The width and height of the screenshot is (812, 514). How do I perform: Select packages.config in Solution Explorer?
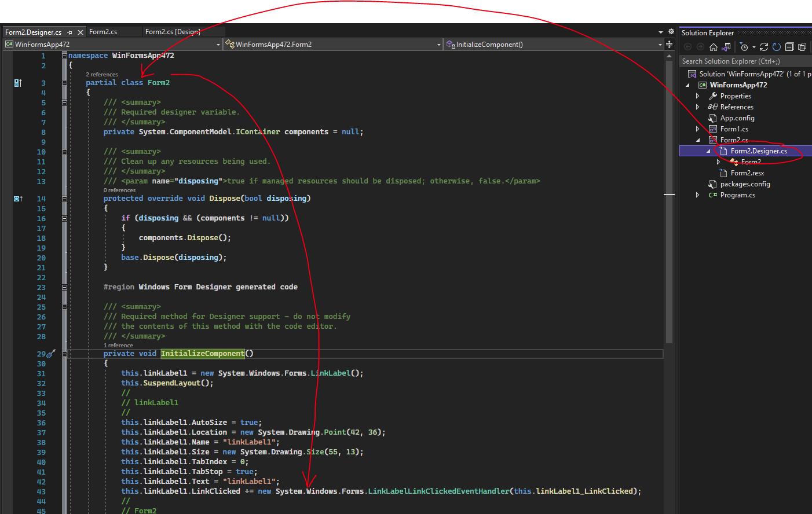tap(745, 184)
